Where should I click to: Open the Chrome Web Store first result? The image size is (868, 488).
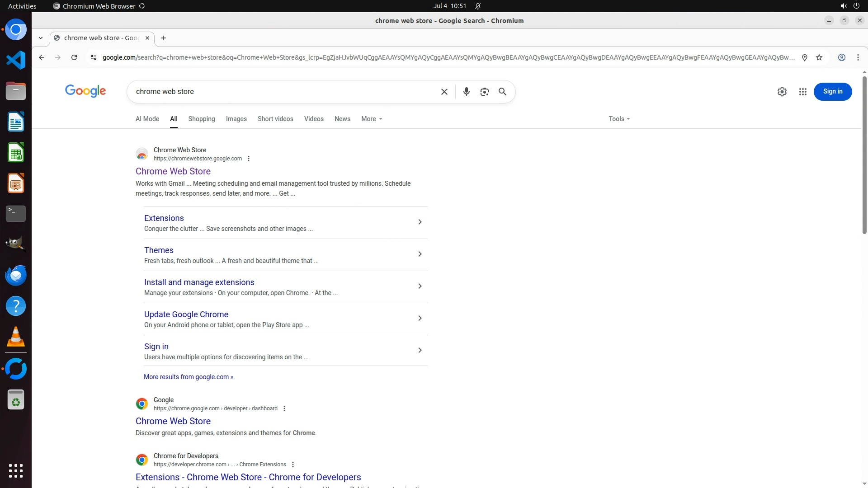click(x=173, y=171)
